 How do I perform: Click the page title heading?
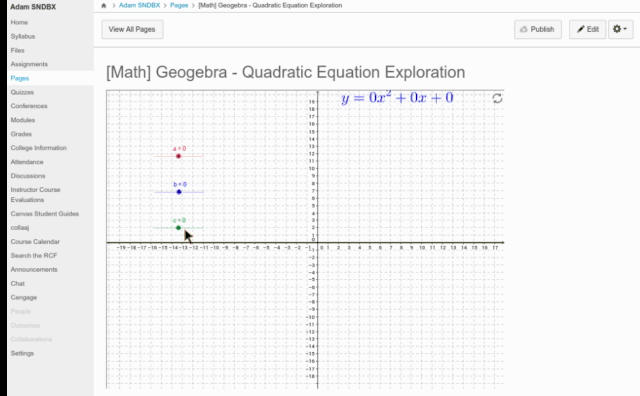coord(286,72)
